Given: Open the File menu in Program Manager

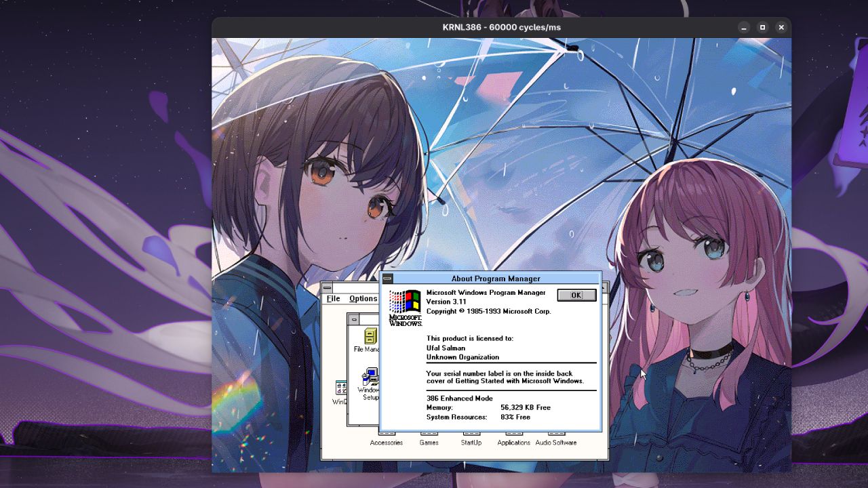Looking at the screenshot, I should click(x=333, y=298).
